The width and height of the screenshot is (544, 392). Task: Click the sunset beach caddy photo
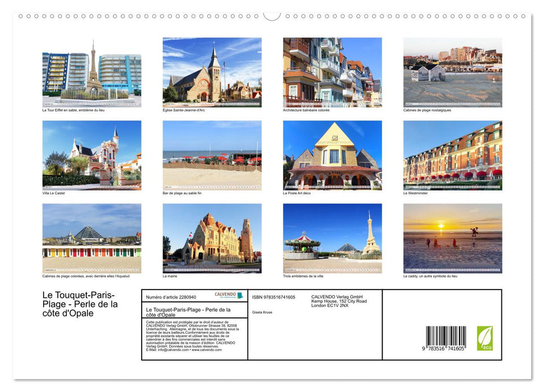(452, 238)
